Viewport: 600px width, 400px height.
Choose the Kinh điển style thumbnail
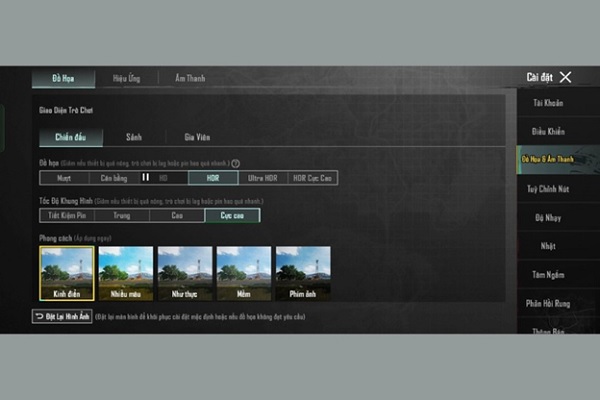(x=67, y=273)
